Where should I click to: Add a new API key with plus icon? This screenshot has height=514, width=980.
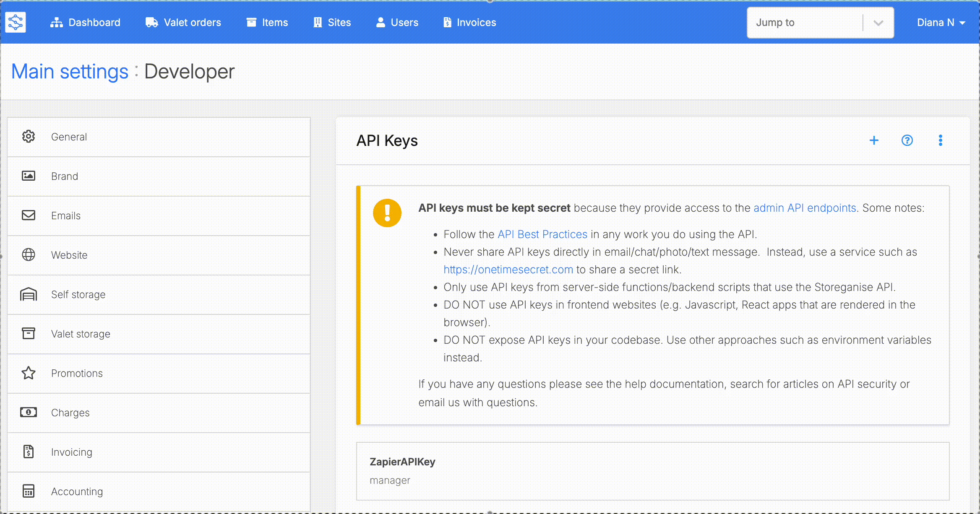[874, 140]
